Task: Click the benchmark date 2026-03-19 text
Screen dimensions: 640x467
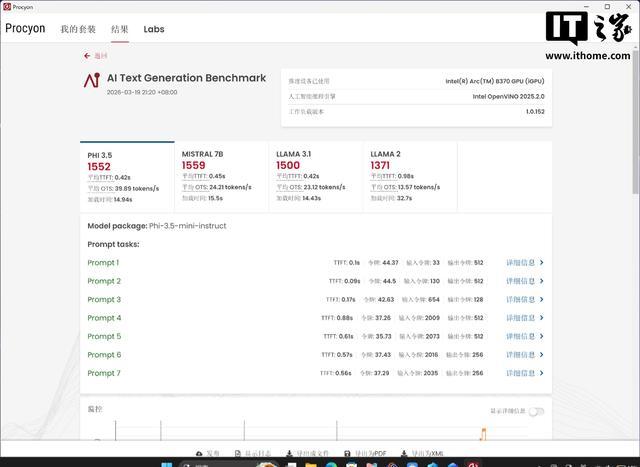Action: 142,92
